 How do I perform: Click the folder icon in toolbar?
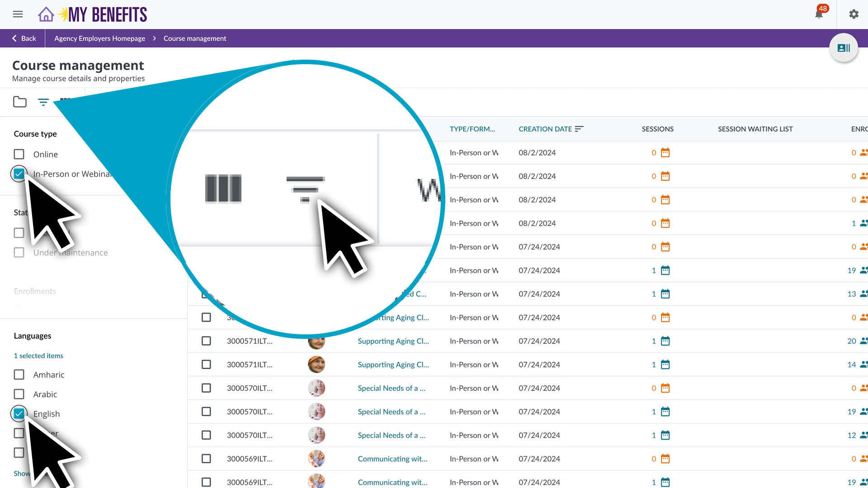[19, 102]
